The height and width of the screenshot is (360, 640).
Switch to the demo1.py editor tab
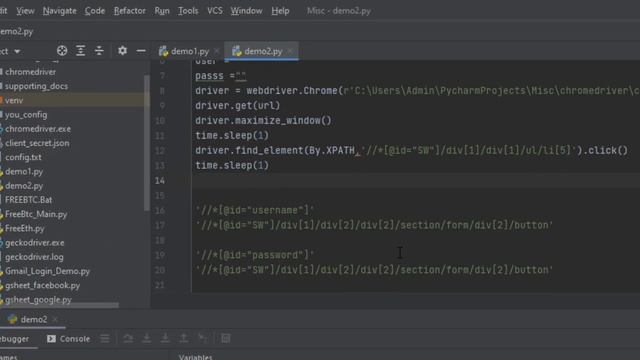[x=190, y=51]
